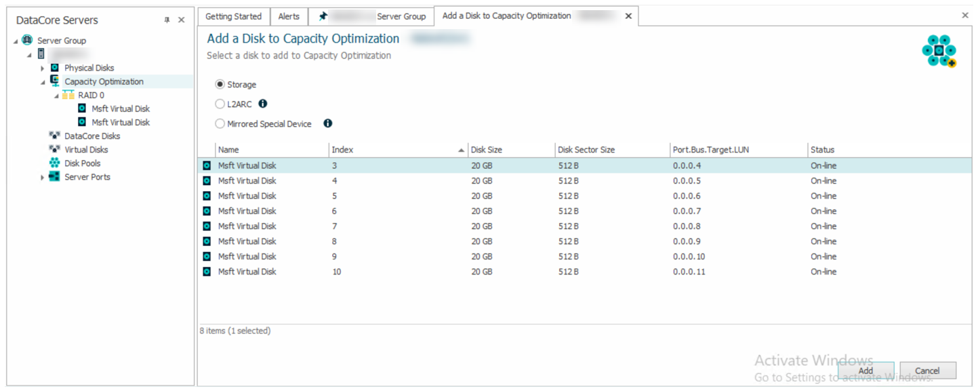Image resolution: width=980 pixels, height=391 pixels.
Task: Click the Disk Pools icon in the tree
Action: coord(54,163)
